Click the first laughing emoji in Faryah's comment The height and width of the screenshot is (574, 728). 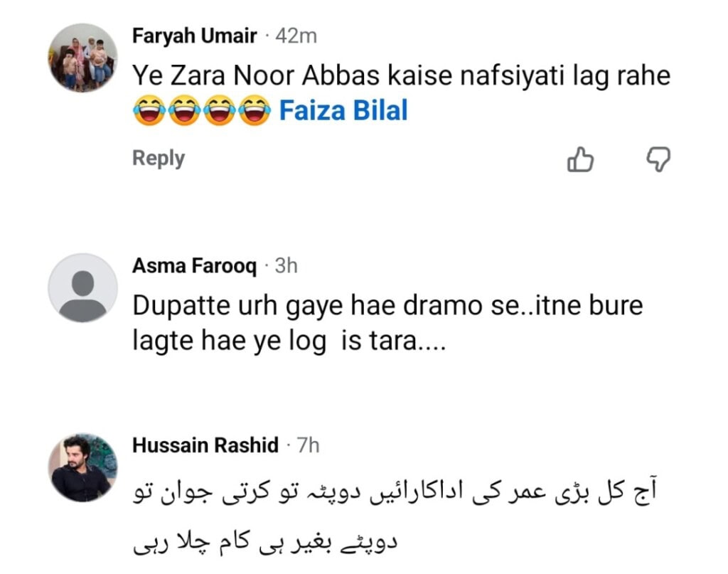click(148, 111)
